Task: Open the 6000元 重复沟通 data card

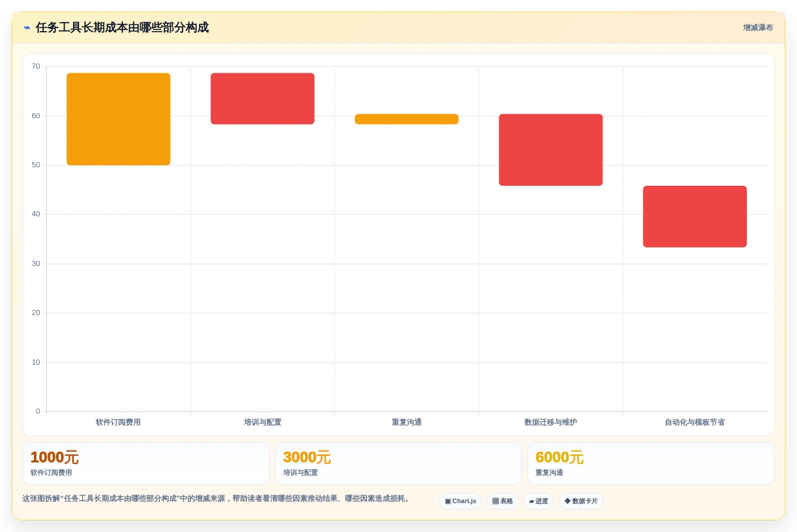Action: pos(651,463)
